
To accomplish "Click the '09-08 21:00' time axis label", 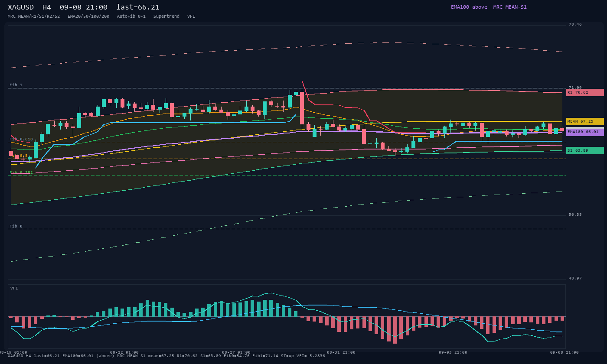I will coord(565,352).
